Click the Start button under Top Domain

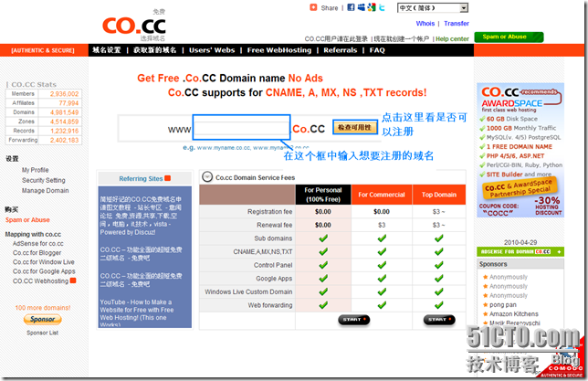tap(439, 320)
